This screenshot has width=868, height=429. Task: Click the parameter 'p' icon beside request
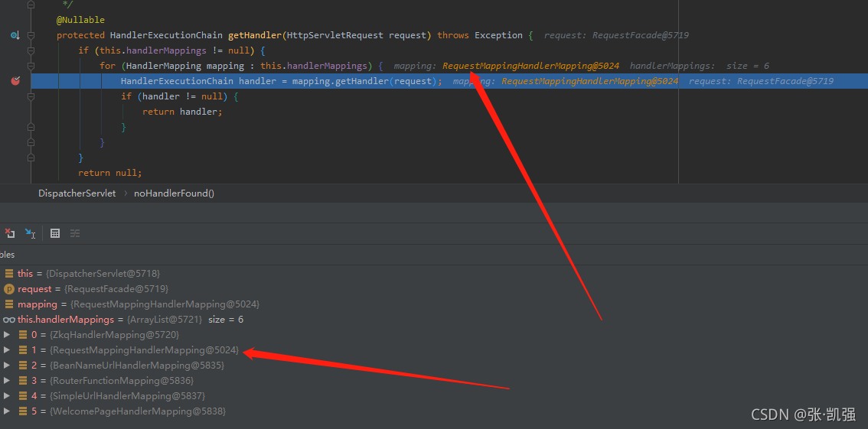tap(9, 288)
